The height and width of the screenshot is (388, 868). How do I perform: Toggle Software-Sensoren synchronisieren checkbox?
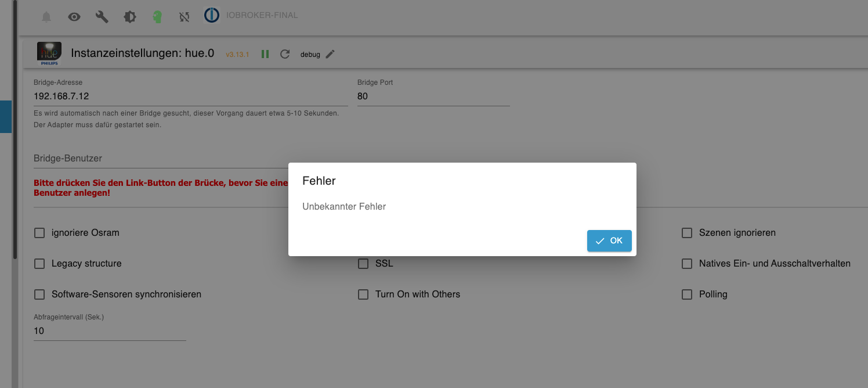(39, 294)
